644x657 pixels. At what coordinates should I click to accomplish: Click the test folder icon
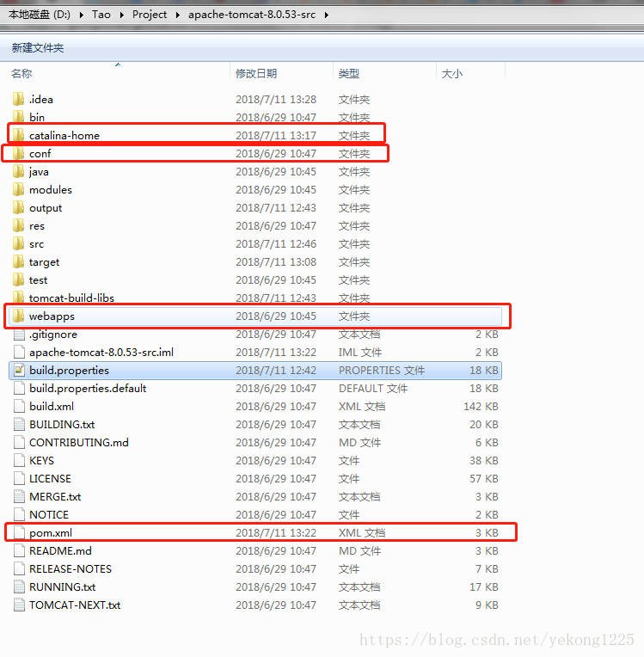point(18,279)
